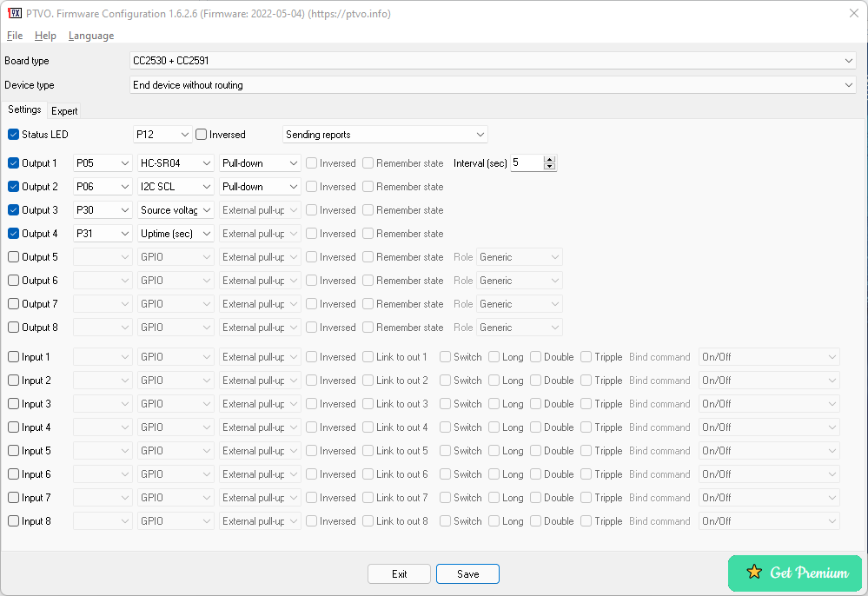This screenshot has height=596, width=868.
Task: Click the PTVO icon in the title bar
Action: 15,13
